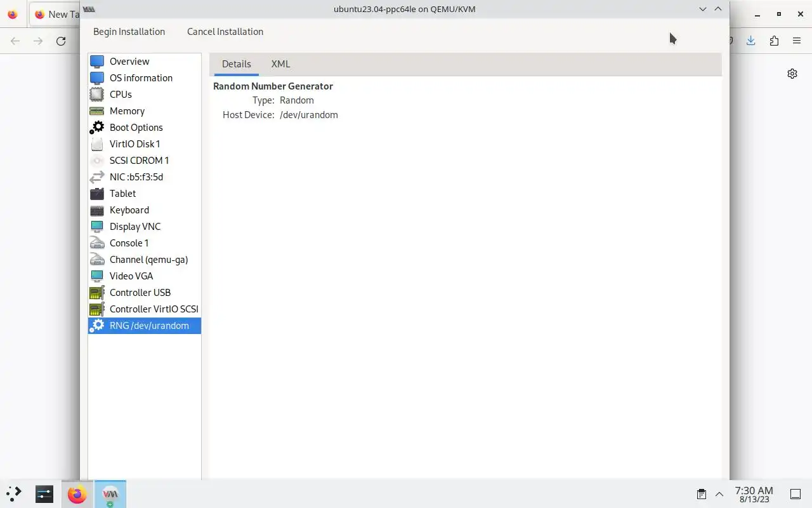Open Firefox hamburger menu

pos(797,41)
